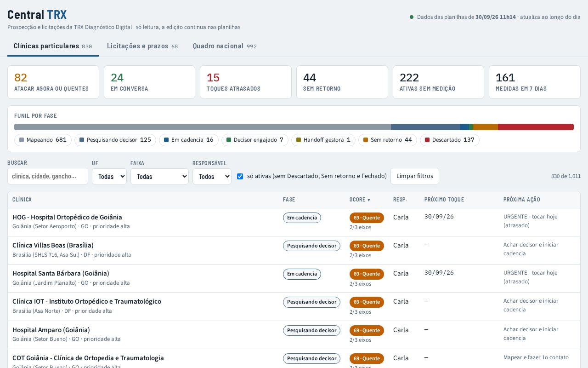
Task: Open Clínica IOT - Instituto Ortopédico e Traumatológico
Action: point(87,302)
